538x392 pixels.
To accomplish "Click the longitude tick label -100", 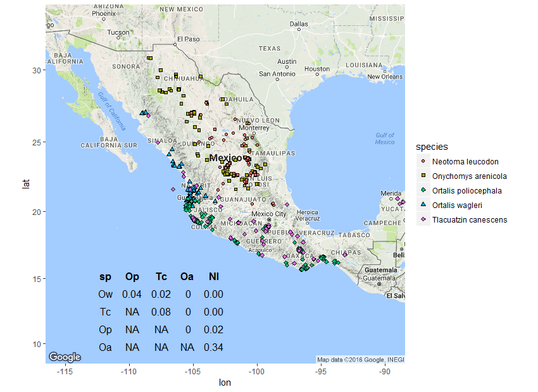I will coord(256,371).
